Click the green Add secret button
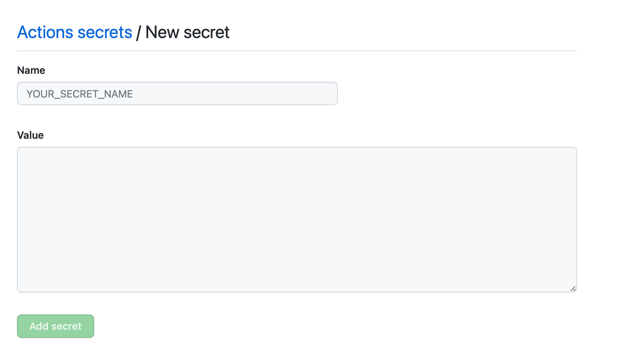 tap(56, 326)
